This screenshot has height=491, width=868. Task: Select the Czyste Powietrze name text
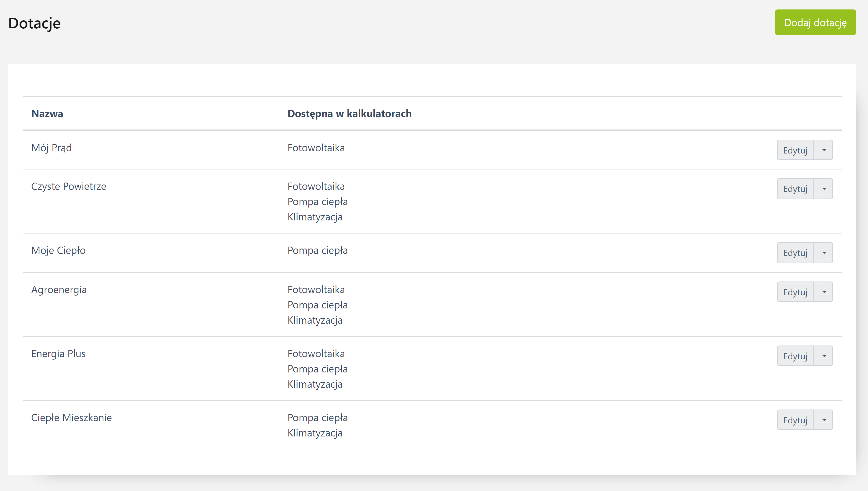tap(68, 186)
